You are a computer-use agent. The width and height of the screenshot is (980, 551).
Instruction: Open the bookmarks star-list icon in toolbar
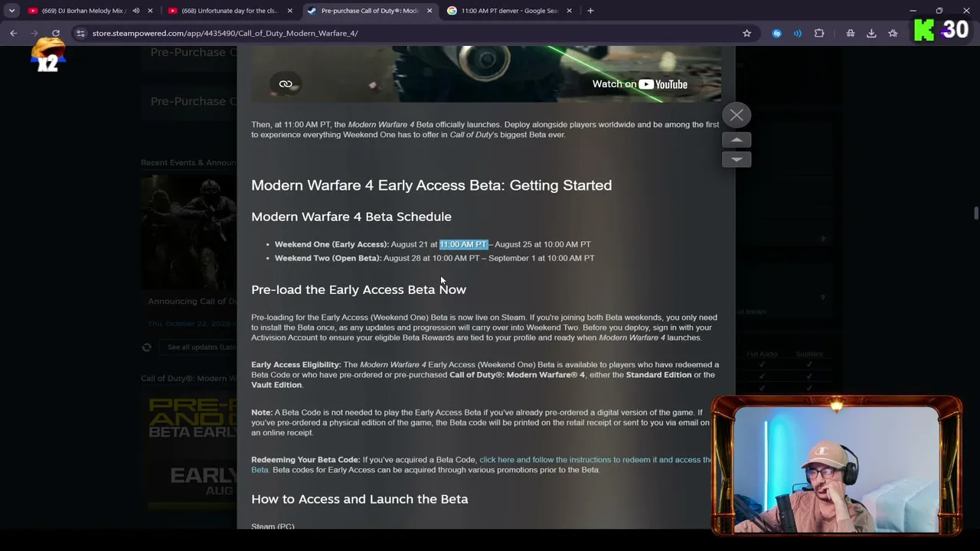tap(893, 33)
